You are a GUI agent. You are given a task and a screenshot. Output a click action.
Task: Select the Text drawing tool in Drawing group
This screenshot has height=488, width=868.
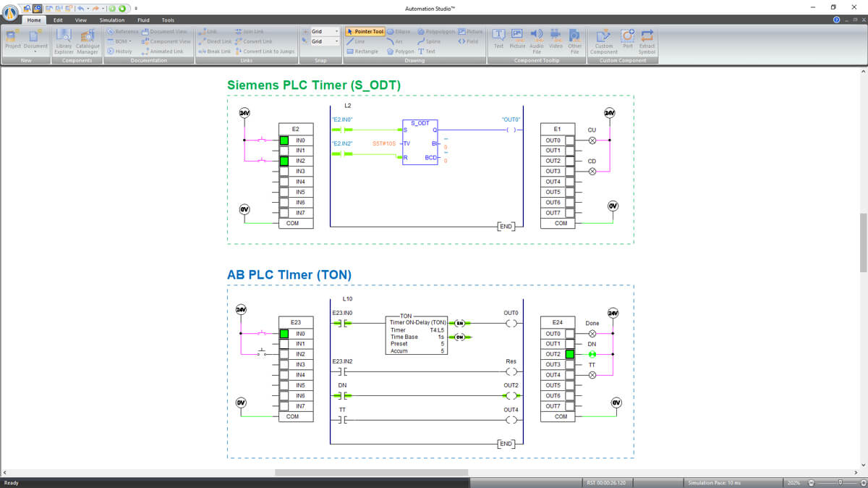pyautogui.click(x=427, y=51)
